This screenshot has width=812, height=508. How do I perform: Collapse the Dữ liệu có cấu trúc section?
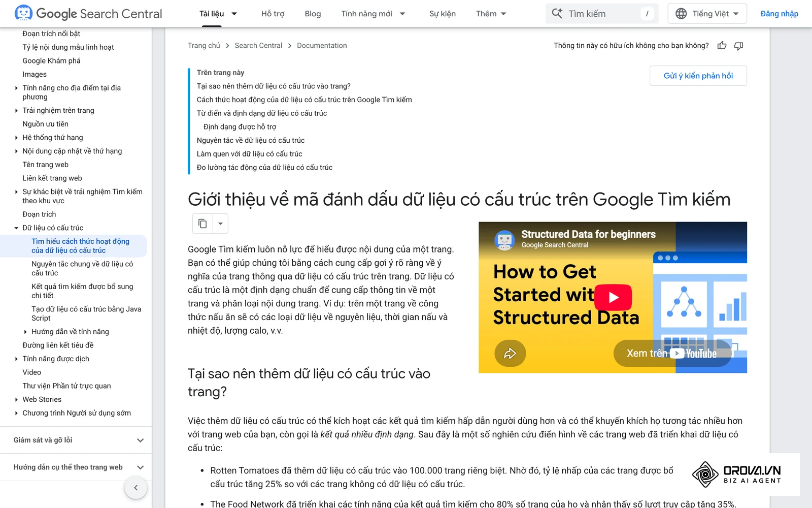[16, 228]
